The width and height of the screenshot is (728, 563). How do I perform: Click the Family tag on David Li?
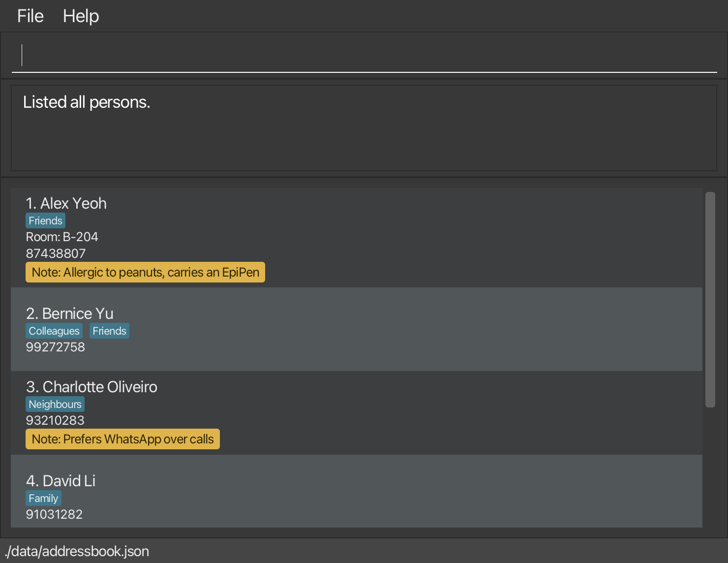43,499
